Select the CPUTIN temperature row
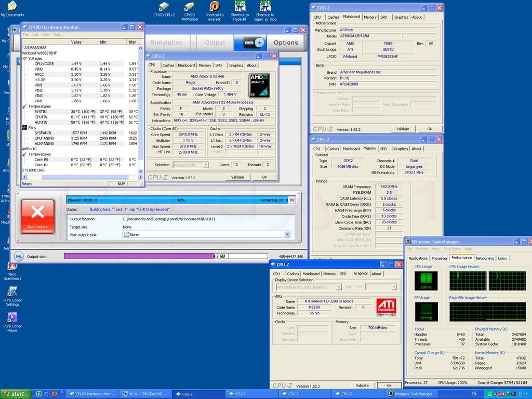Screen dimensions: 532x399 79,117
